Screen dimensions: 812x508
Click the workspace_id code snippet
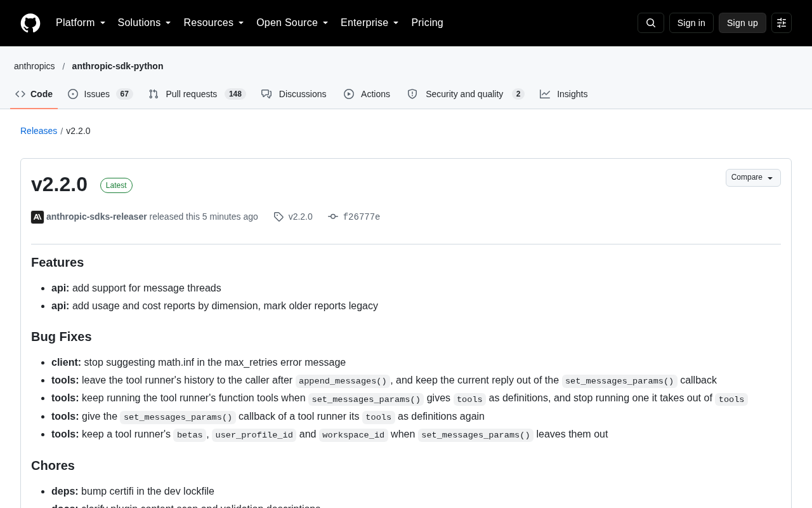(x=353, y=435)
